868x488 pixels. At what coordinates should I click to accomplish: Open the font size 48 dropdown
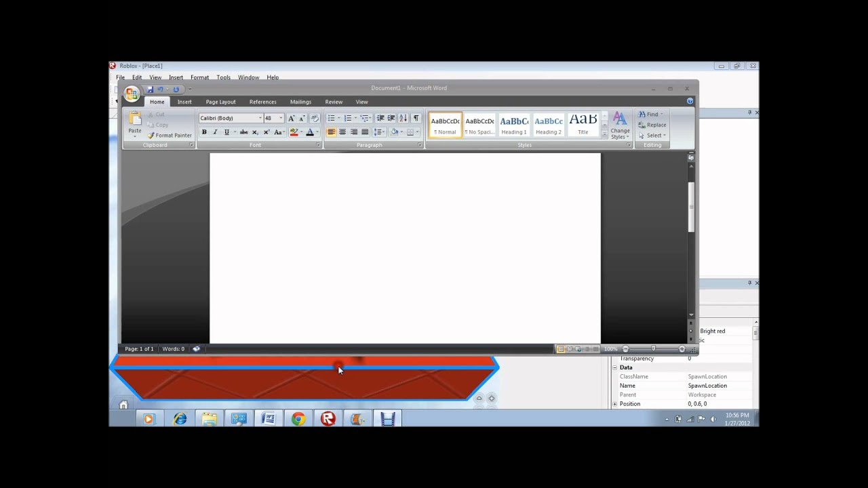[x=281, y=118]
